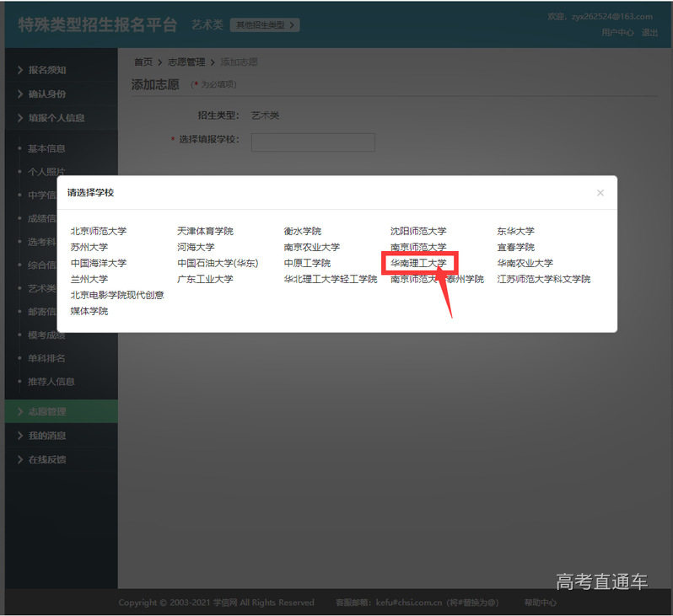Open 基本信息 in the sidebar
The image size is (673, 616).
point(46,148)
